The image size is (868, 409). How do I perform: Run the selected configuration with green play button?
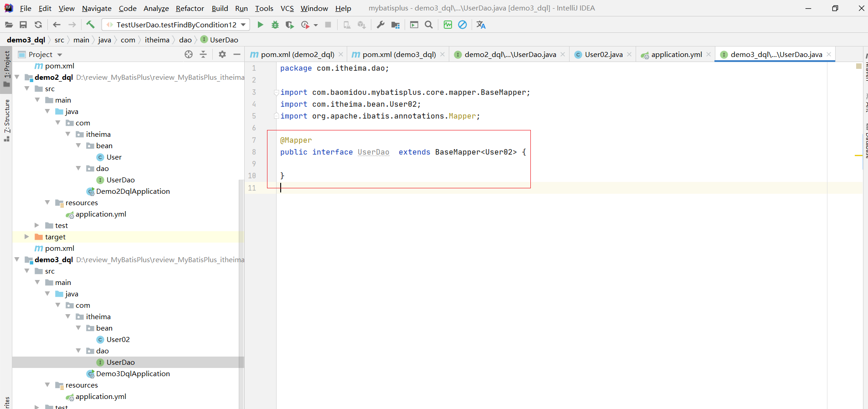(x=260, y=25)
